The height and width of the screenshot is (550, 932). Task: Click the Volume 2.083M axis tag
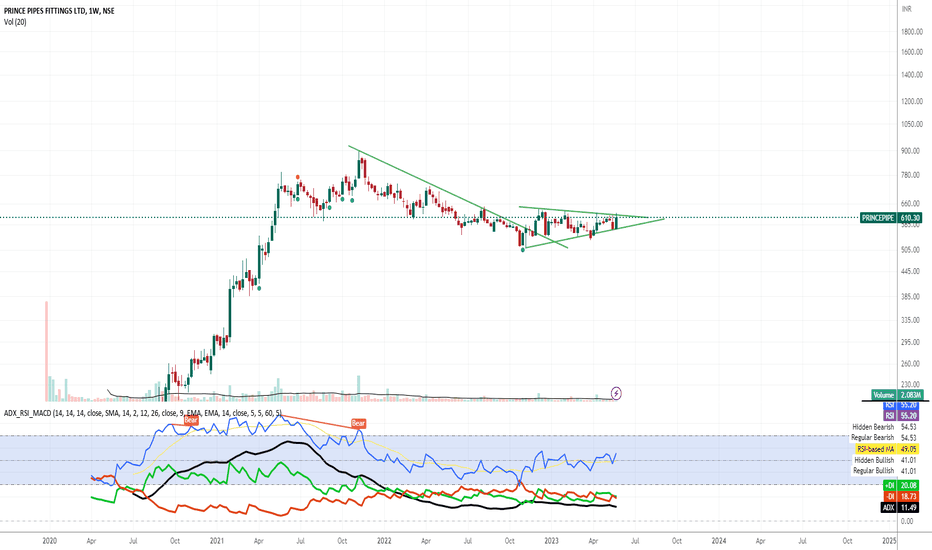click(897, 395)
